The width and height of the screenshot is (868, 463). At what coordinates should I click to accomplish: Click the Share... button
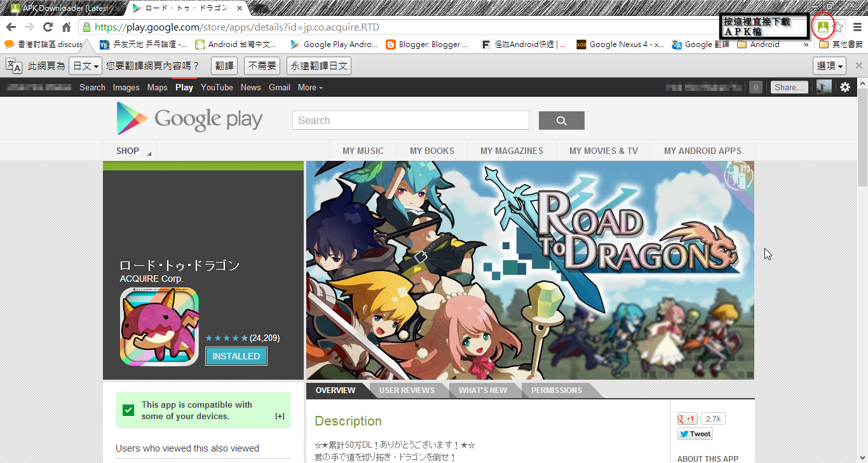[790, 87]
